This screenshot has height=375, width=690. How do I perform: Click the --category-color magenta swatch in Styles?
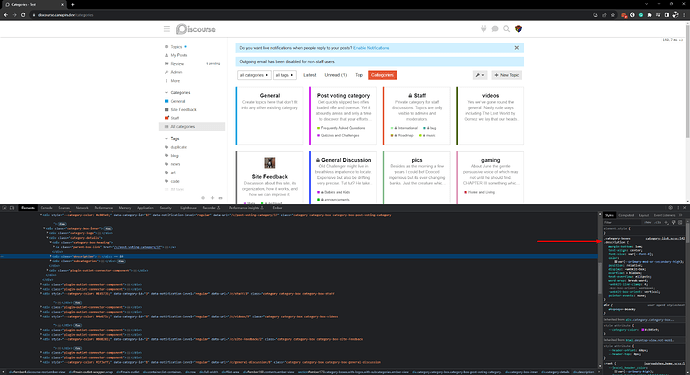(x=643, y=330)
